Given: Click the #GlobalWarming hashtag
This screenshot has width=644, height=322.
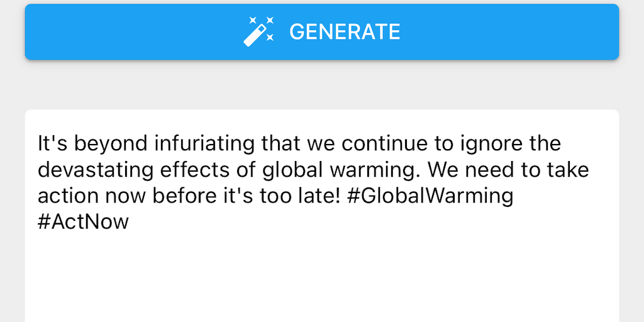Looking at the screenshot, I should pos(430,196).
